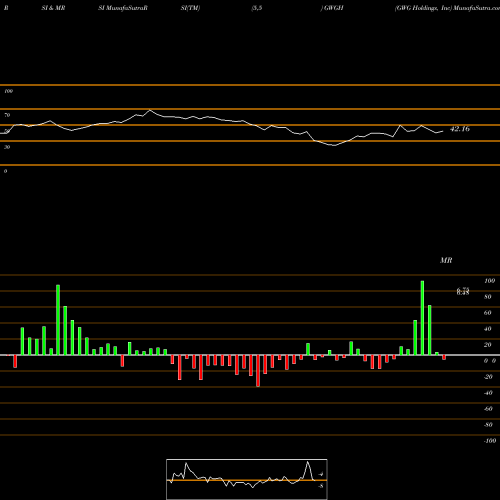The height and width of the screenshot is (500, 500).
Task: Click the 'SI MunafaSutraR' header text
Action: click(x=123, y=8)
